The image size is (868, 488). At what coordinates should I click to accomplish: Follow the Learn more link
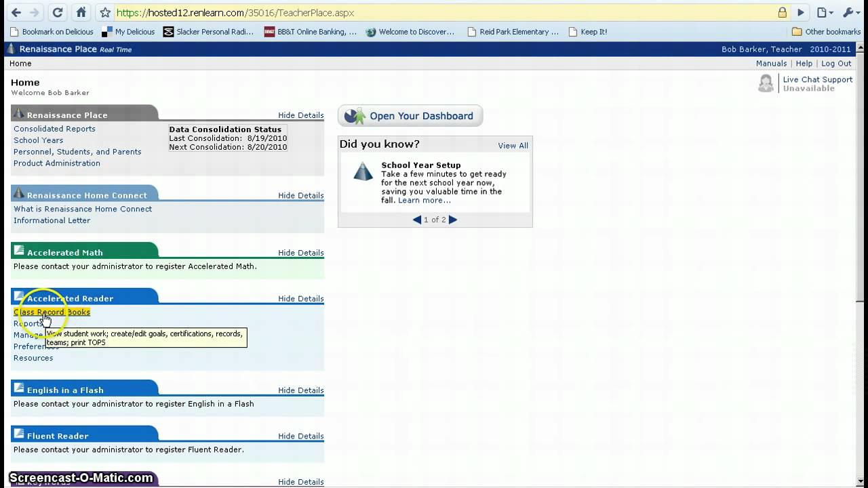425,201
